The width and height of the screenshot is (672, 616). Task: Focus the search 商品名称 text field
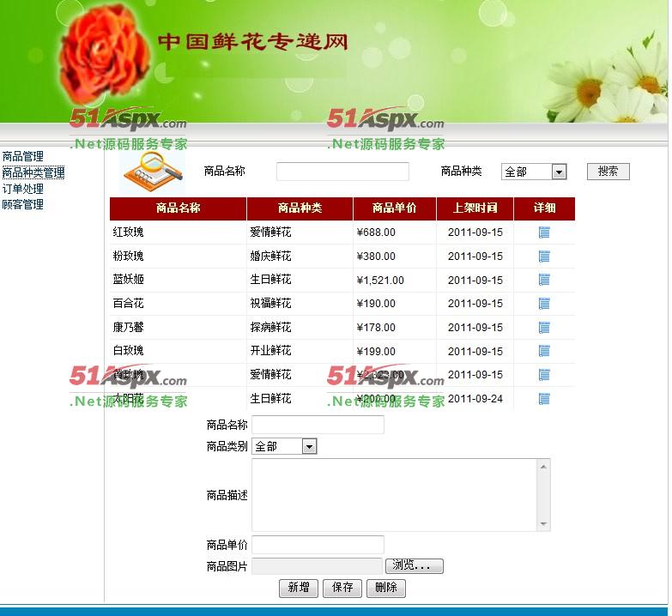coord(342,172)
